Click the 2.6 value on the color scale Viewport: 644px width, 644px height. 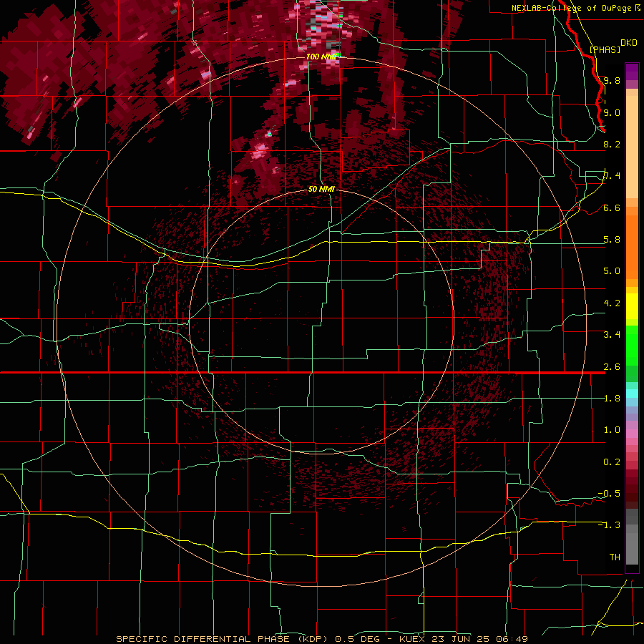point(612,367)
